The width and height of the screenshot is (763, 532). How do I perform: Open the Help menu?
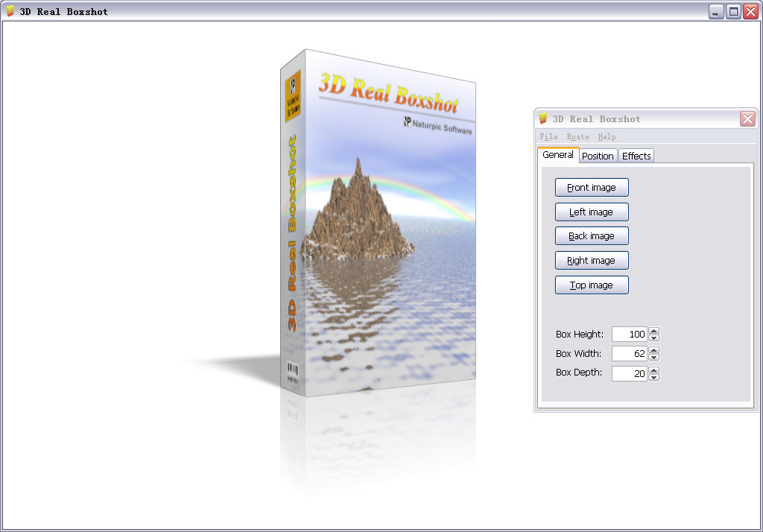pos(607,137)
